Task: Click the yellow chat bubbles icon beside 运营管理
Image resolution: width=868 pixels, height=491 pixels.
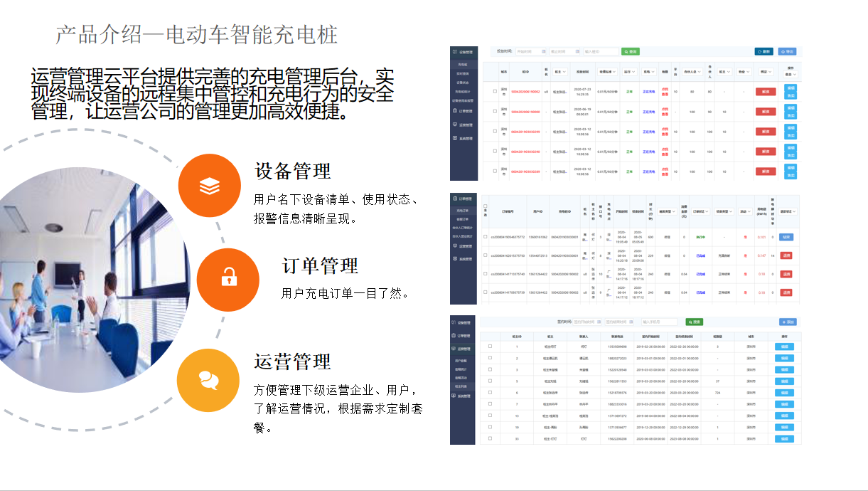Action: tap(209, 379)
